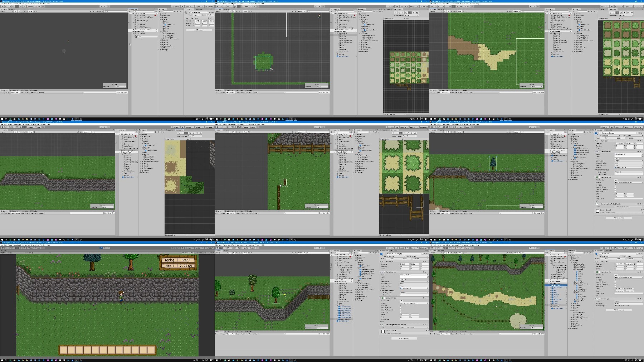This screenshot has width=644, height=362.
Task: Click Add Component in pine-tree window Inspector
Action: click(x=619, y=218)
